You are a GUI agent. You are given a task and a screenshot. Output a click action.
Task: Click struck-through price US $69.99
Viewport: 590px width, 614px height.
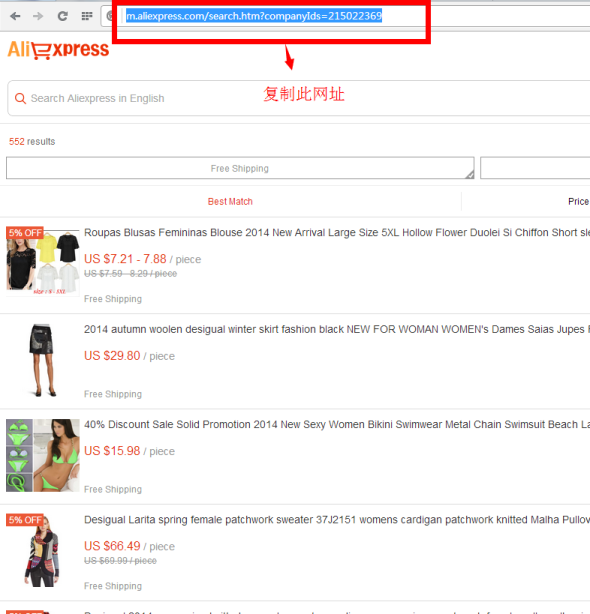(x=120, y=561)
